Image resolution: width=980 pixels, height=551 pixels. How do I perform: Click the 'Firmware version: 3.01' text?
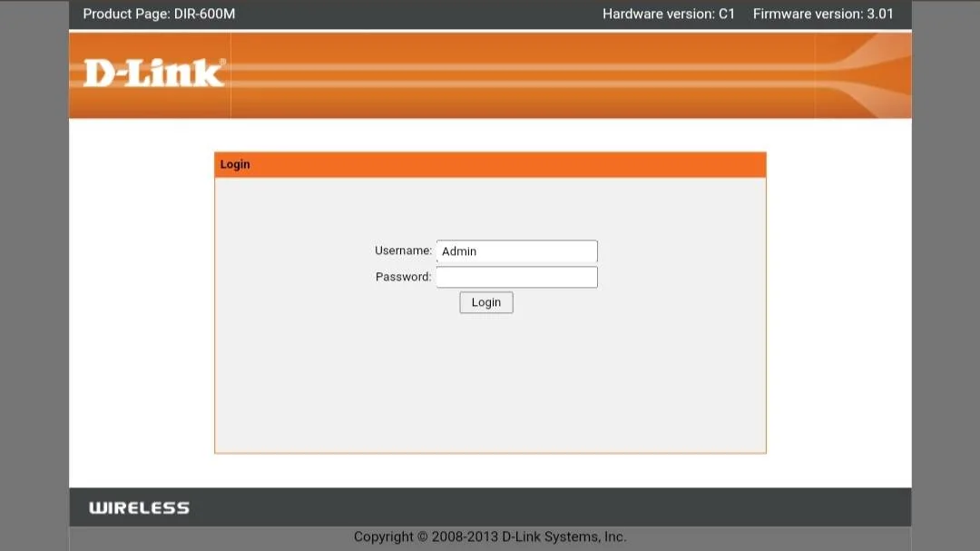tap(823, 14)
